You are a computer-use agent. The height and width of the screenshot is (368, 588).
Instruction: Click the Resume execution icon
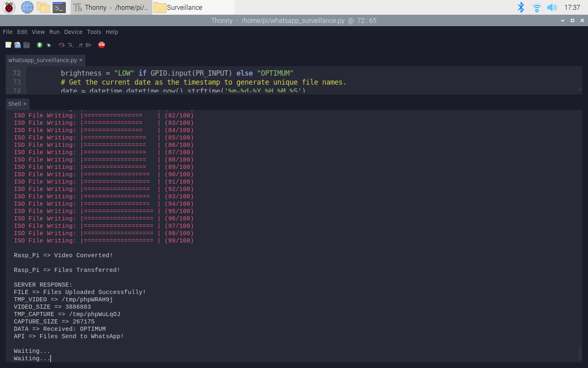[x=89, y=45]
